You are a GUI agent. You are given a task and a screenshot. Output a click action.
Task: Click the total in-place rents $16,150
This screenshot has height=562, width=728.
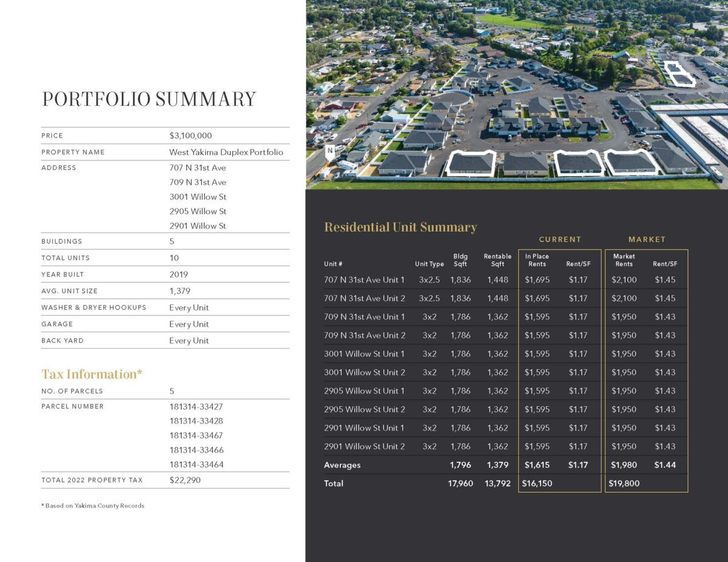(x=537, y=483)
